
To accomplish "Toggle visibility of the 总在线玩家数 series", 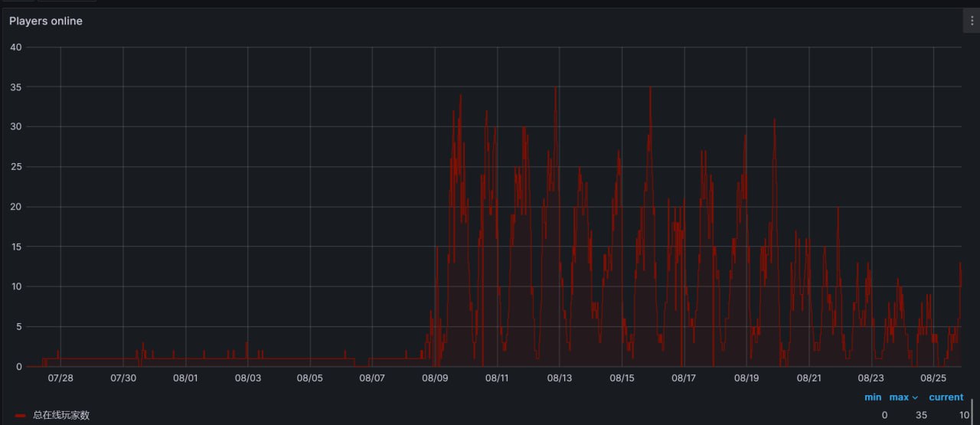I will (61, 415).
